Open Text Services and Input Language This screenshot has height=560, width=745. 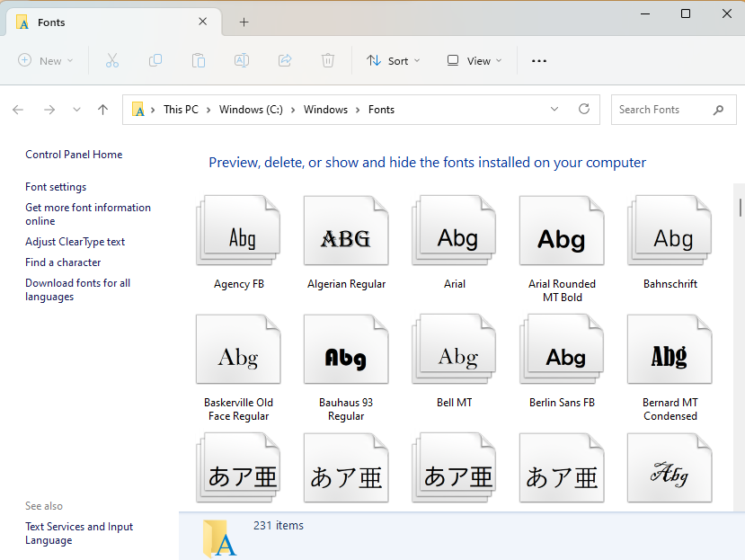[79, 533]
